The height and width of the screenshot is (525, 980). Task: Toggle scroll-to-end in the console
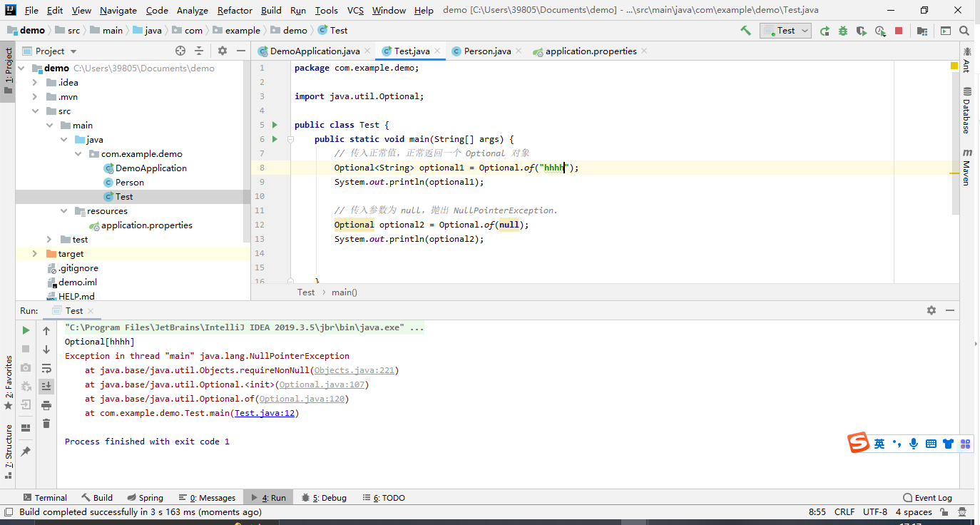click(x=46, y=386)
